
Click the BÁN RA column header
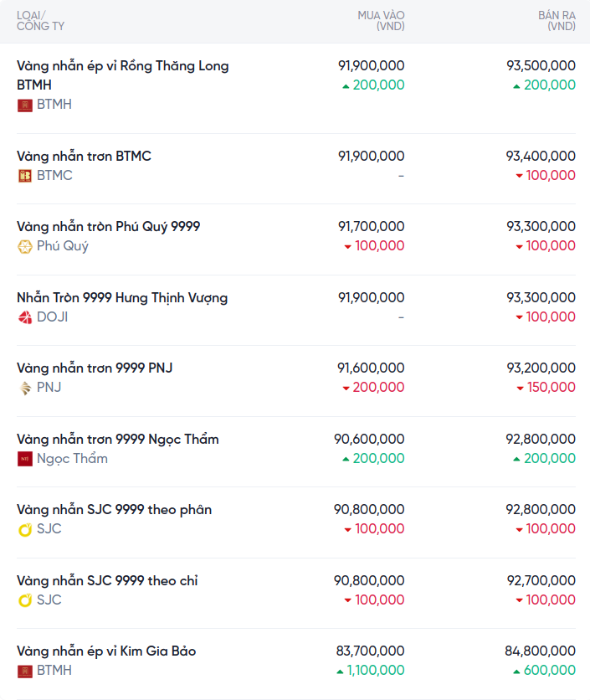point(557,21)
